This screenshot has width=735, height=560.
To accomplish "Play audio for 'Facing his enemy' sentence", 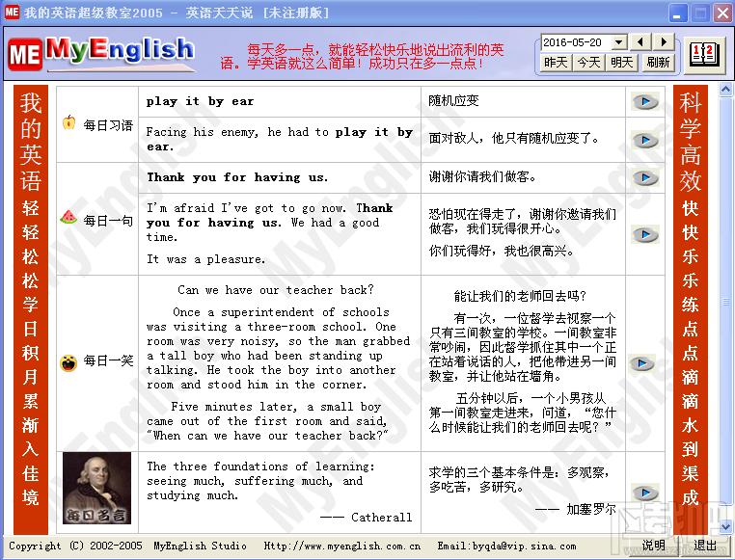I will pyautogui.click(x=645, y=140).
